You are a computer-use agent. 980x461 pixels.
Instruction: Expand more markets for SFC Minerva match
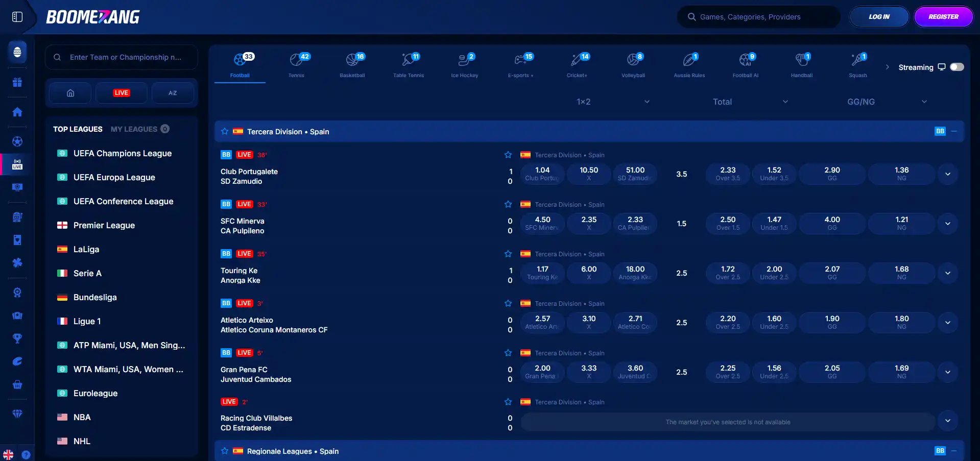point(948,224)
